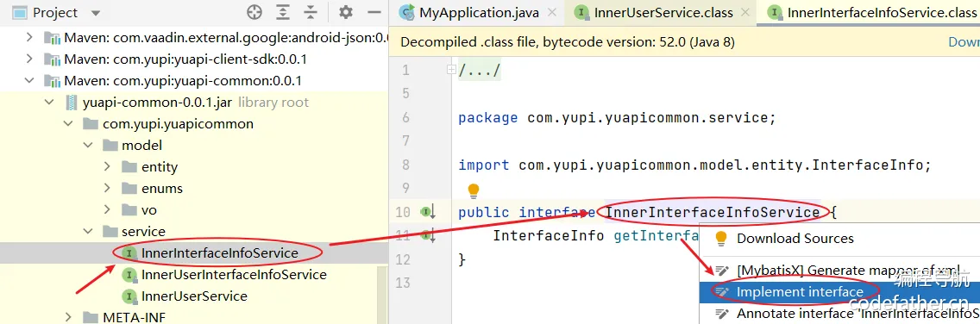The height and width of the screenshot is (324, 980).
Task: Click interface icon beside InnerUserService in tree
Action: tap(129, 296)
